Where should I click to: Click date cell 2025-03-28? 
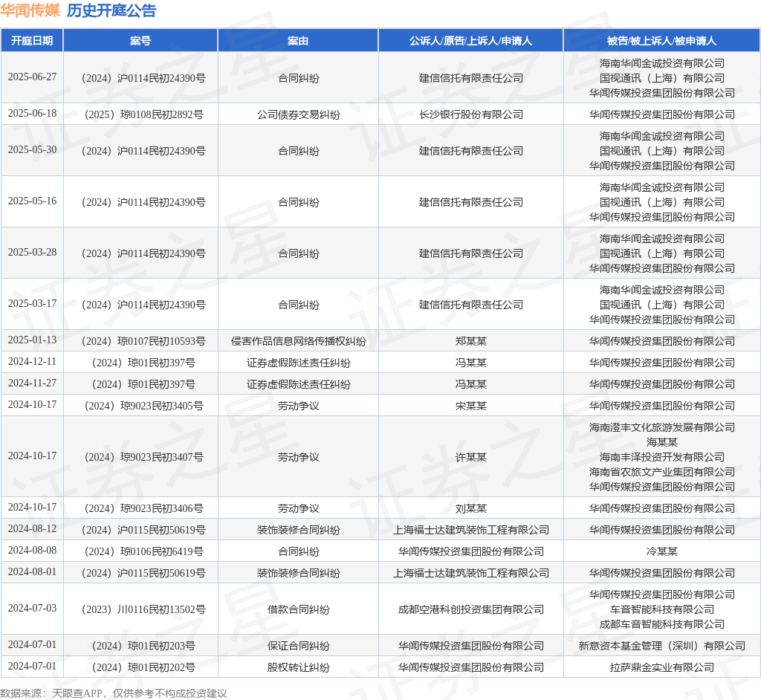click(x=32, y=253)
